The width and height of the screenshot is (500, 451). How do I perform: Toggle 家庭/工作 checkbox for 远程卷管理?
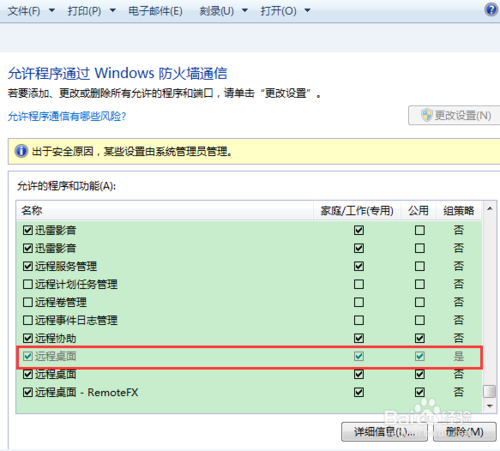(x=359, y=302)
